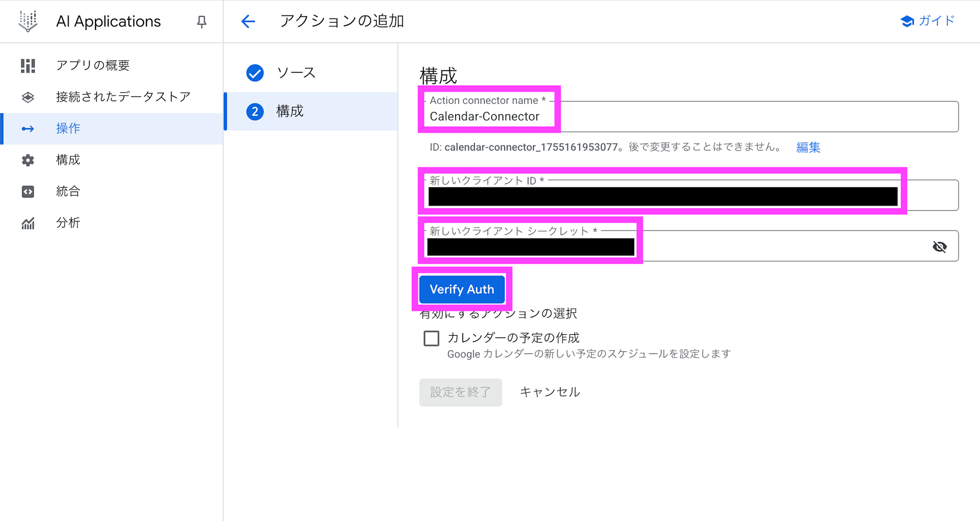Click the Google カレンダー description text
Image resolution: width=980 pixels, height=521 pixels.
589,354
